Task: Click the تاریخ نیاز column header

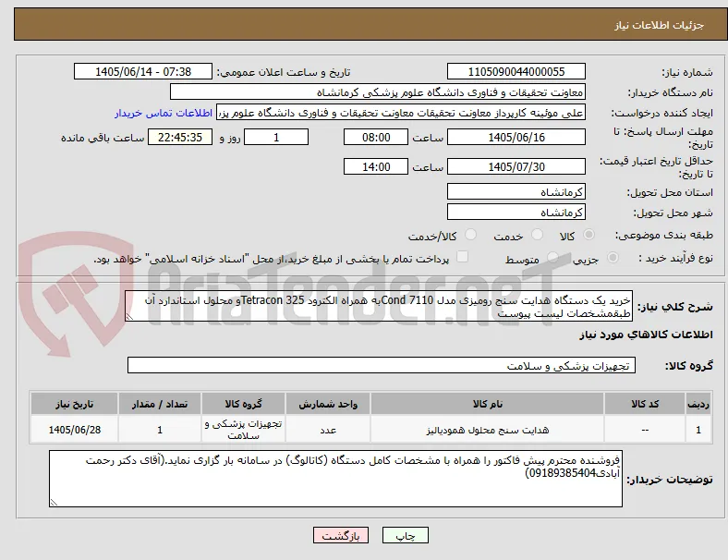Action: [74, 404]
